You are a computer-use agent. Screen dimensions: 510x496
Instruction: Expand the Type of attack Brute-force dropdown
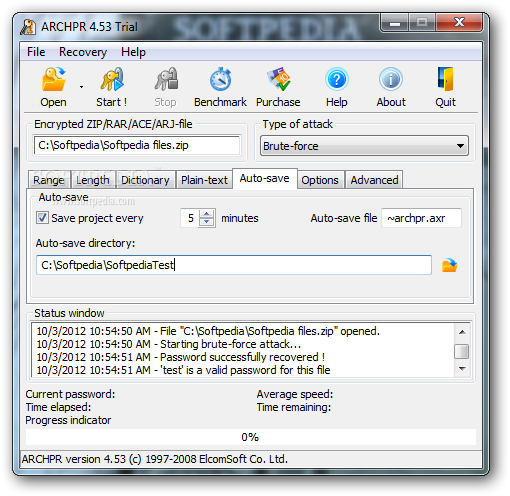(x=364, y=146)
